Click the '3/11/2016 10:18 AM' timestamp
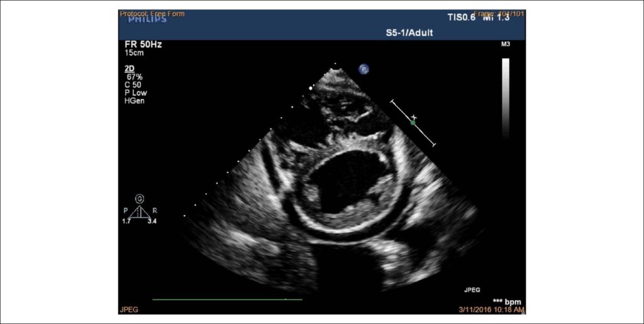Image resolution: width=644 pixels, height=324 pixels. (491, 310)
